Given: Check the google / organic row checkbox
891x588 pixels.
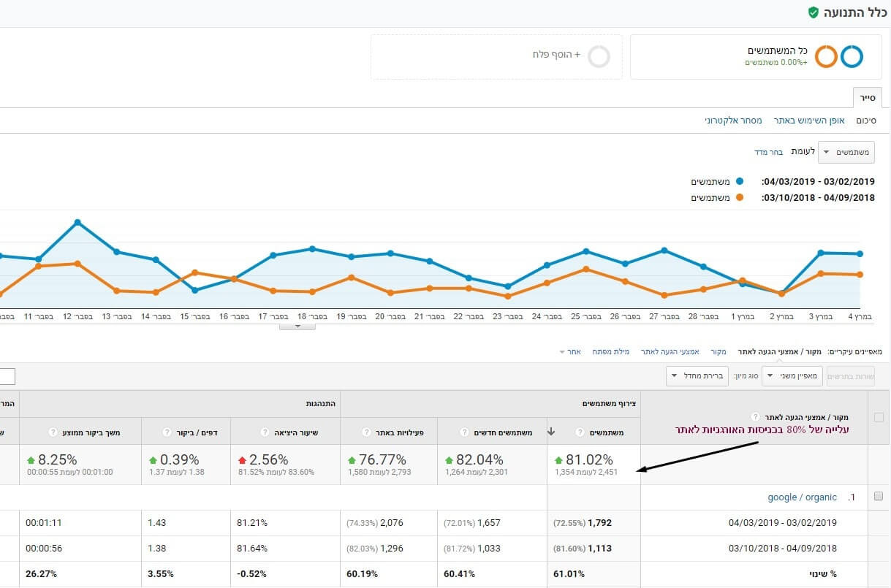Looking at the screenshot, I should (x=878, y=497).
